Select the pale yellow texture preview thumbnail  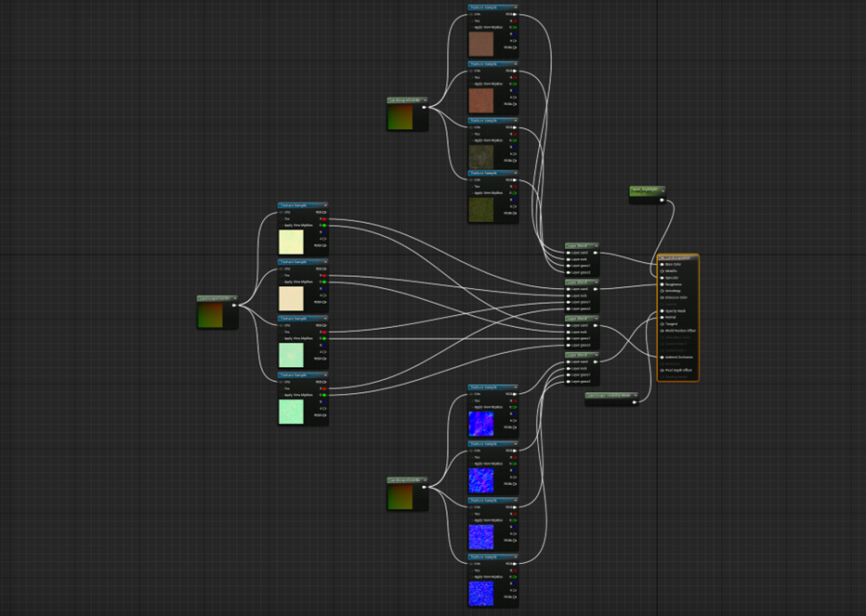(291, 242)
